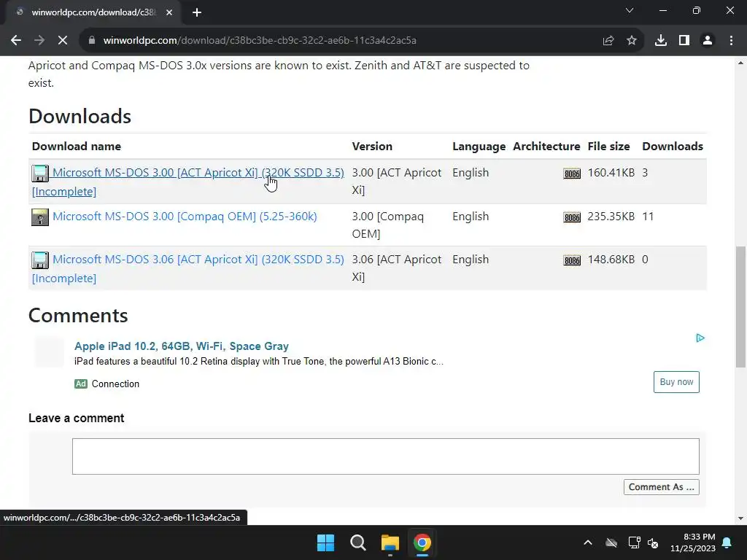Click the 148.68KB file size cell
The height and width of the screenshot is (560, 747).
pyautogui.click(x=611, y=259)
